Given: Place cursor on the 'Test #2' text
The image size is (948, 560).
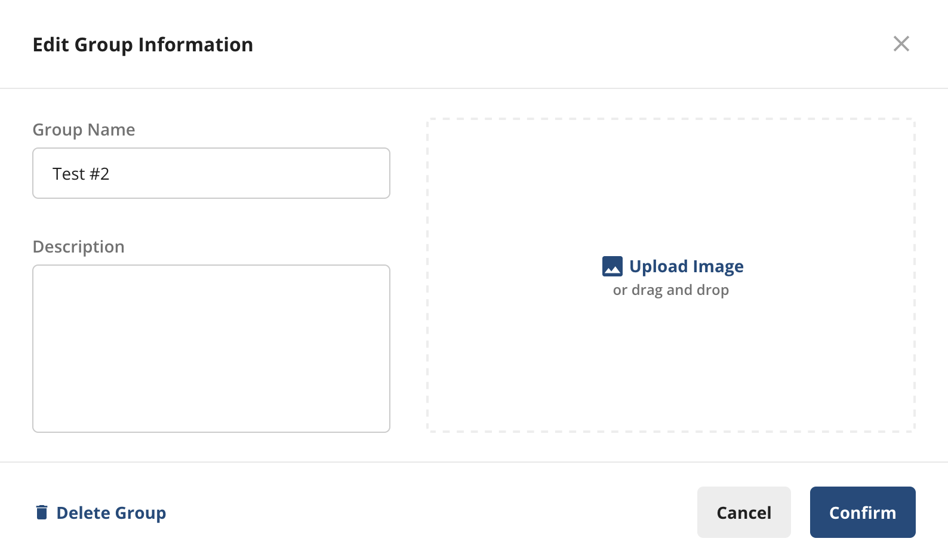Looking at the screenshot, I should (81, 174).
